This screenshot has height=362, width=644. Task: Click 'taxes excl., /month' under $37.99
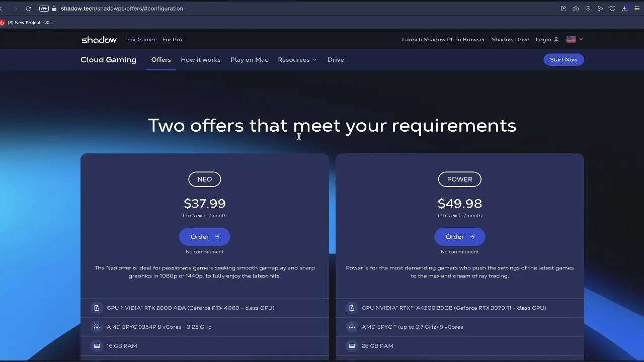tap(204, 216)
